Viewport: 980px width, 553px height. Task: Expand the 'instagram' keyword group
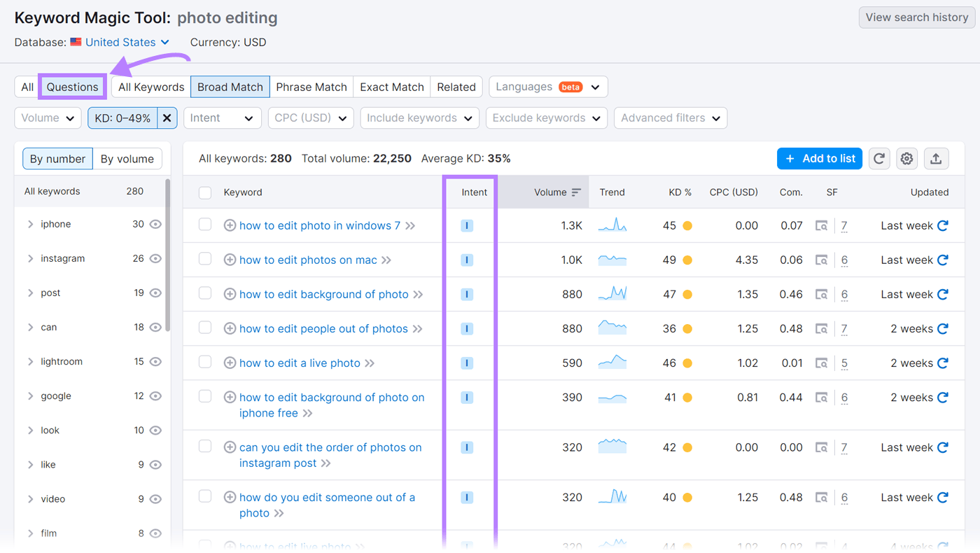tap(29, 258)
